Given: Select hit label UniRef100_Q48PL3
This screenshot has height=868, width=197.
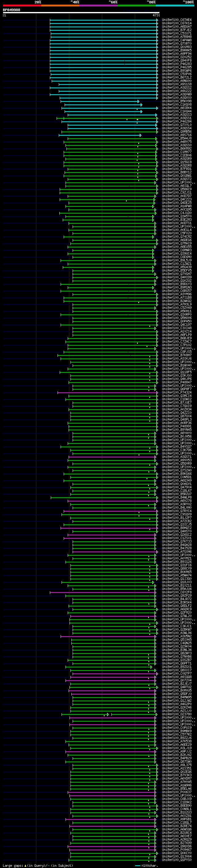Looking at the screenshot, I should 177,419.
